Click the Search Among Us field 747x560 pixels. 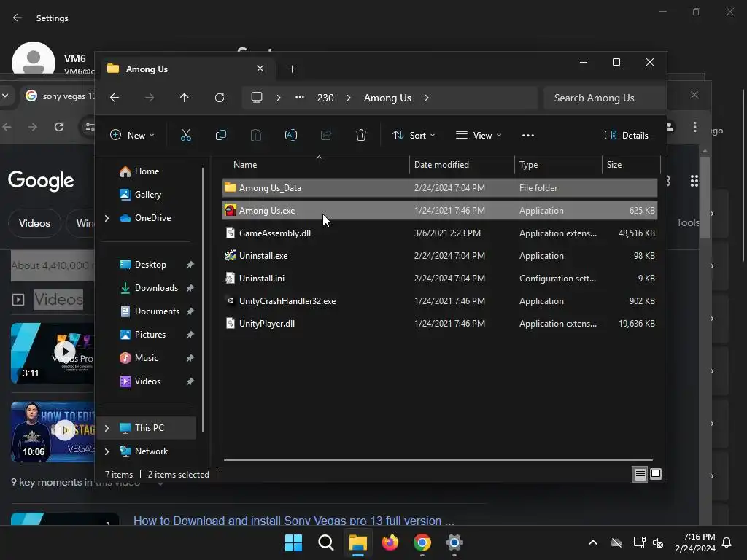pos(604,98)
